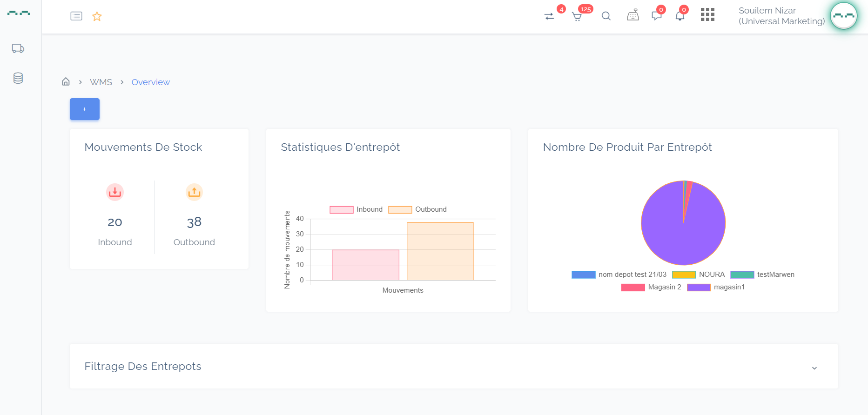This screenshot has height=415, width=868.
Task: Expand the Filtrage Des Entrepots panel
Action: tap(814, 368)
